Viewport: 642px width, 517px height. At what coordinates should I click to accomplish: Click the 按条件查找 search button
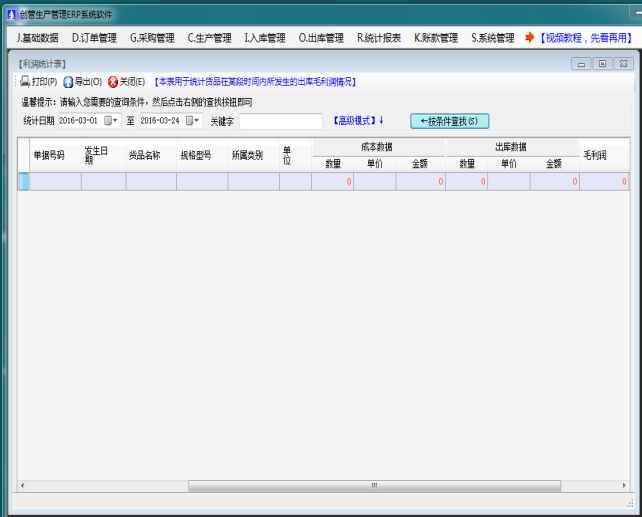[x=449, y=121]
